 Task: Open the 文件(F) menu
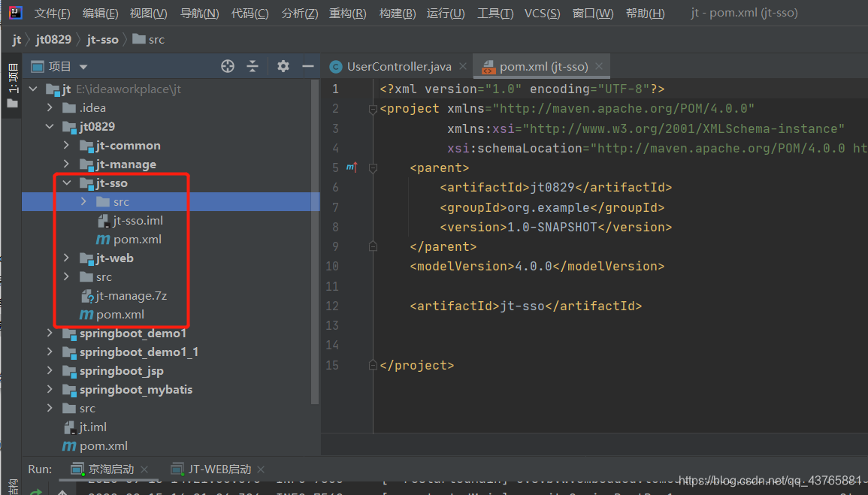coord(52,14)
